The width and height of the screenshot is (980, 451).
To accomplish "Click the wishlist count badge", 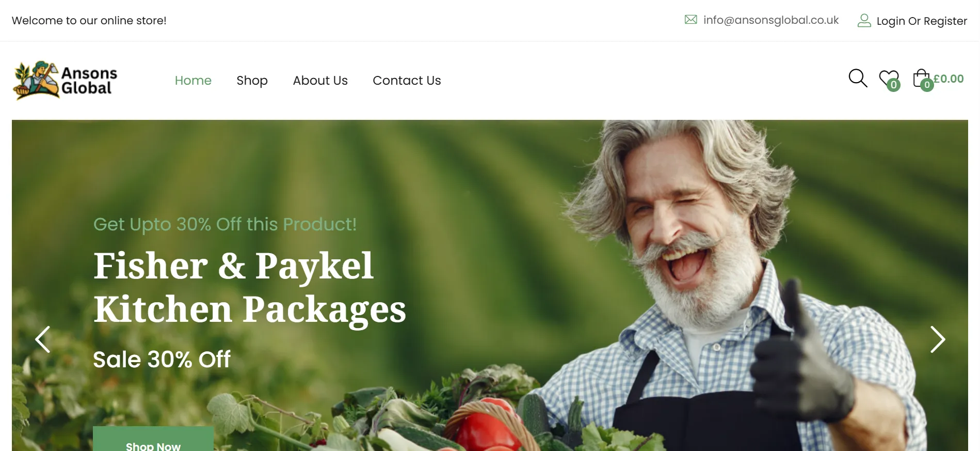I will [x=894, y=85].
